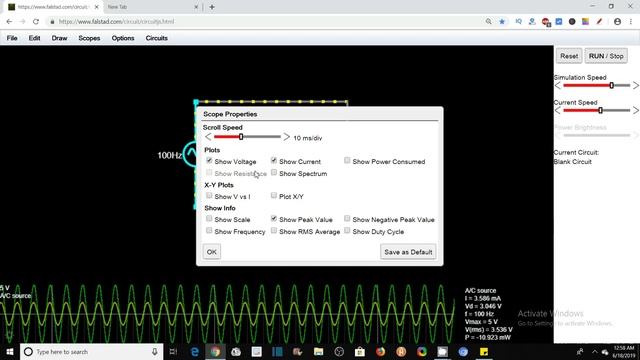Screen dimensions: 640x360
Task: Open the File menu
Action: point(12,38)
